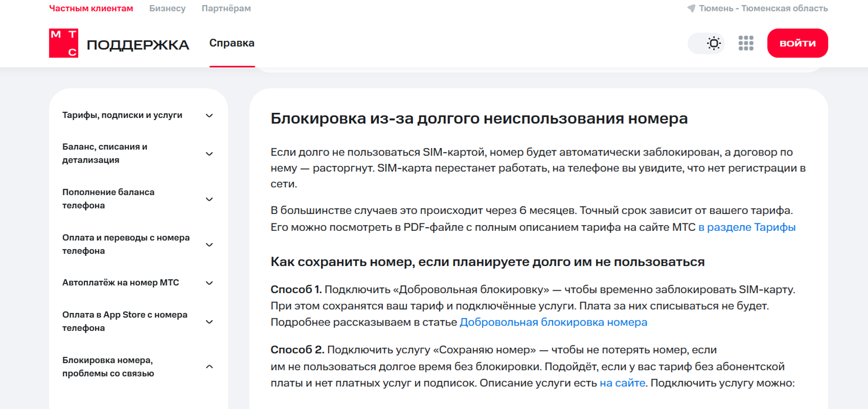Open Тарифы, подписки и услуги section
Image resolution: width=868 pixels, height=409 pixels.
[122, 115]
